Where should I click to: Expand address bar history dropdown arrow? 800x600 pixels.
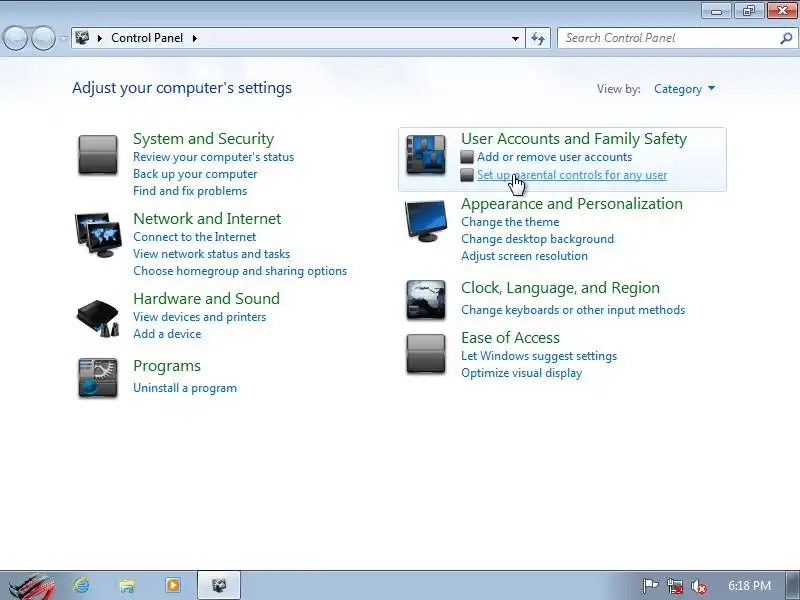coord(515,38)
